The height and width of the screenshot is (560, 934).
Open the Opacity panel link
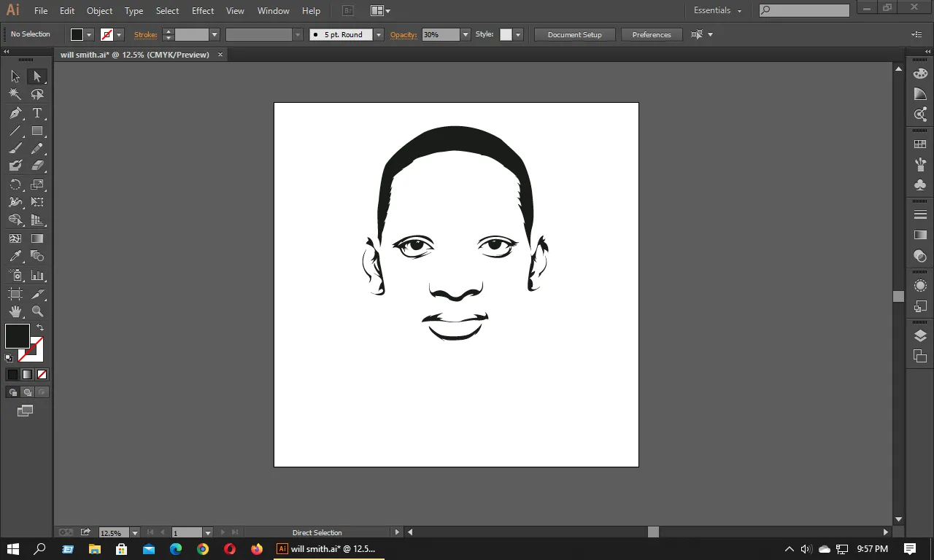[403, 34]
